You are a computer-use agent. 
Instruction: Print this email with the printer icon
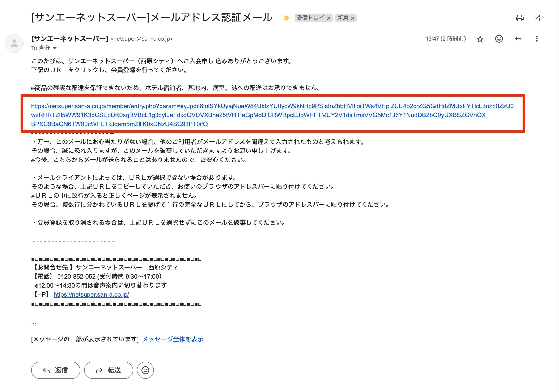click(x=520, y=18)
